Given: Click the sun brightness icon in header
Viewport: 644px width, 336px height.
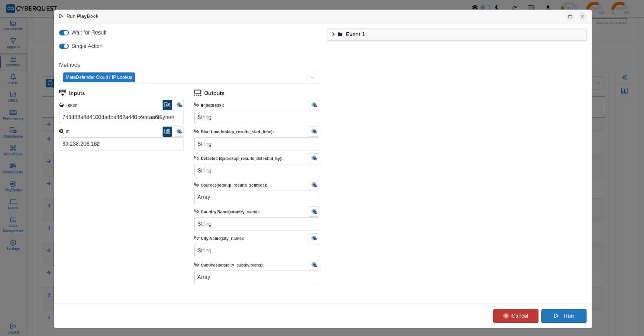Looking at the screenshot, I should (475, 8).
